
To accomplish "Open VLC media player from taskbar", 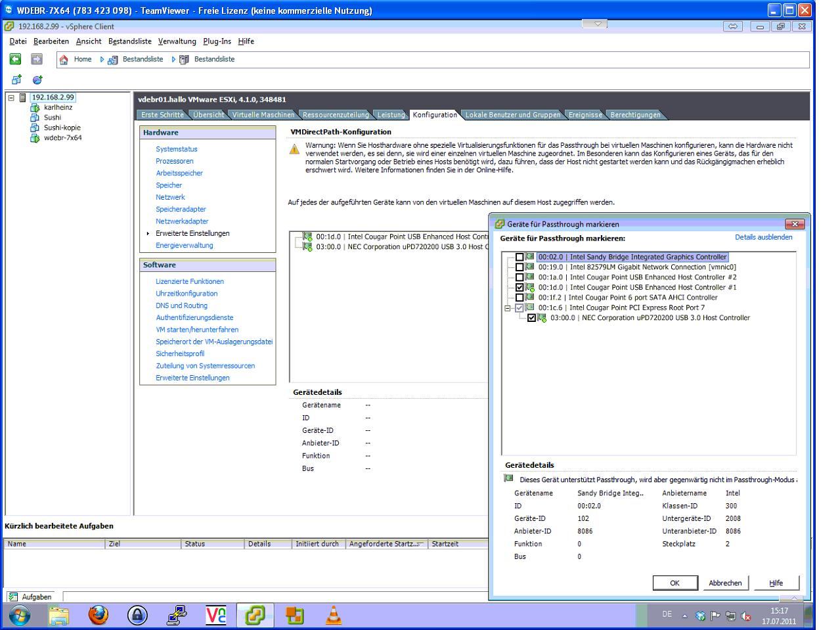I will click(x=334, y=616).
